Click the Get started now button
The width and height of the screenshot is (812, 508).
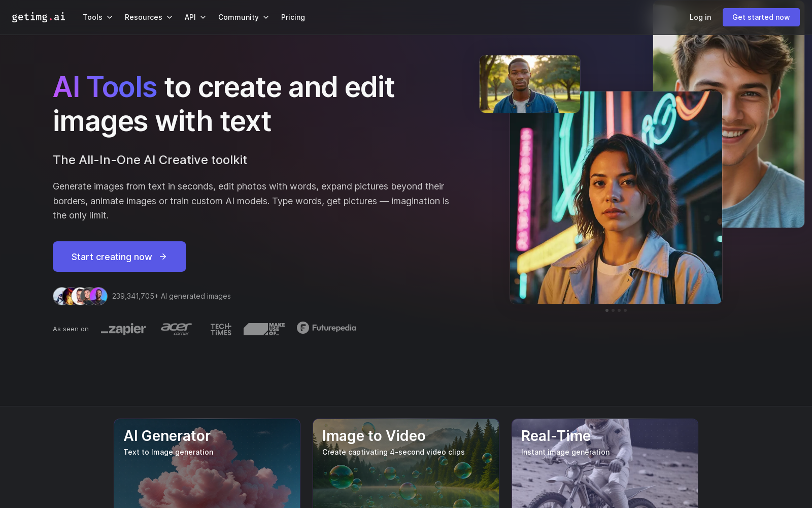click(x=761, y=17)
